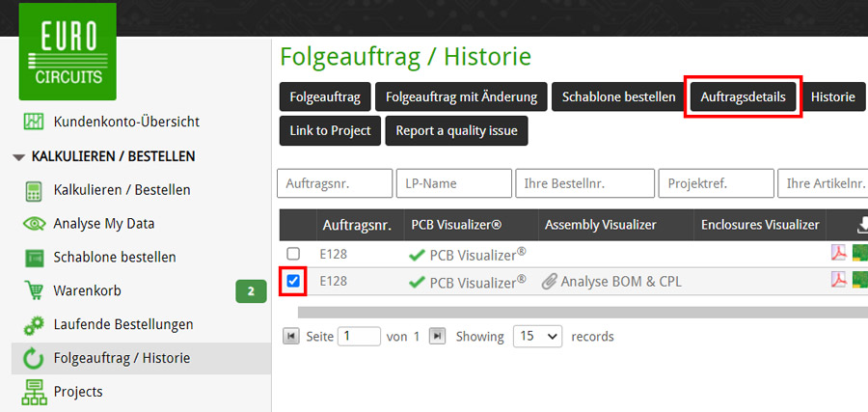This screenshot has height=412, width=868.
Task: Click the Projects hierarchy icon
Action: coord(34,392)
